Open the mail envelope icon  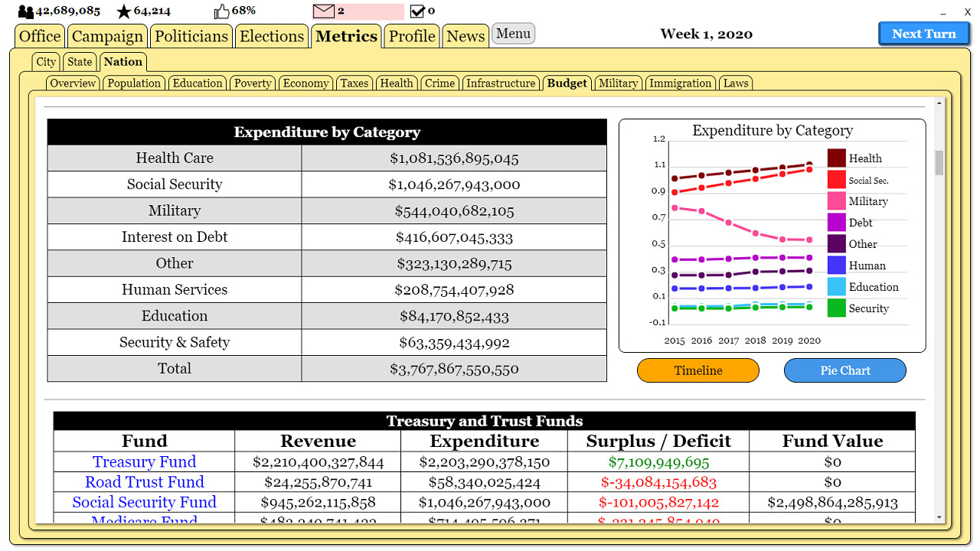(x=324, y=11)
